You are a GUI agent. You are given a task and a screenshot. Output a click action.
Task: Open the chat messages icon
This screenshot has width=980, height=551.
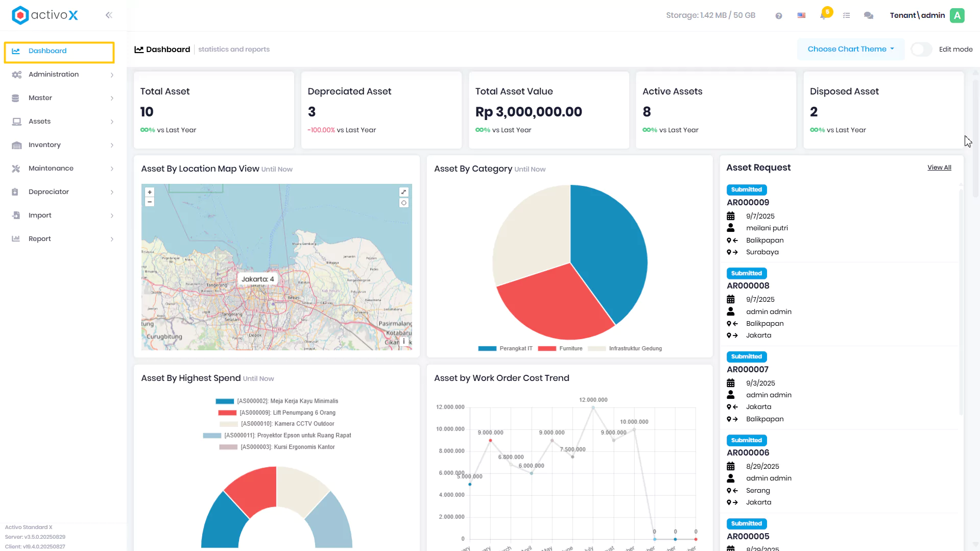click(869, 16)
